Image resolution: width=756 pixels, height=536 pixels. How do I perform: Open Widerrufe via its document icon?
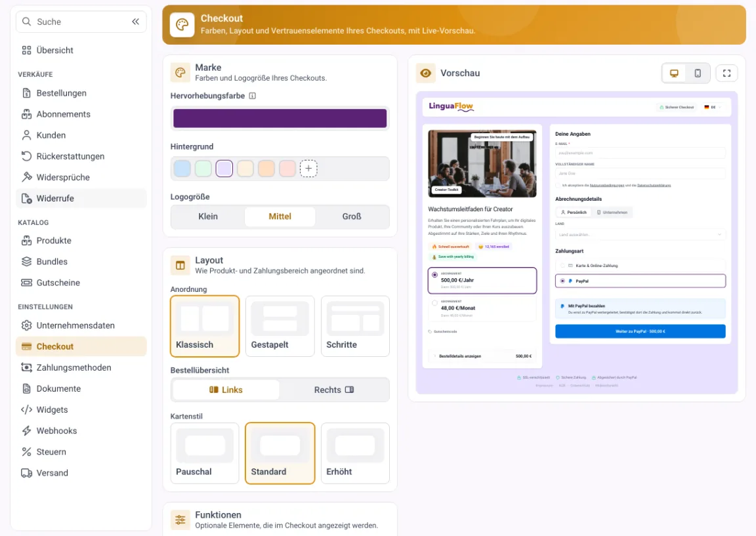click(26, 199)
